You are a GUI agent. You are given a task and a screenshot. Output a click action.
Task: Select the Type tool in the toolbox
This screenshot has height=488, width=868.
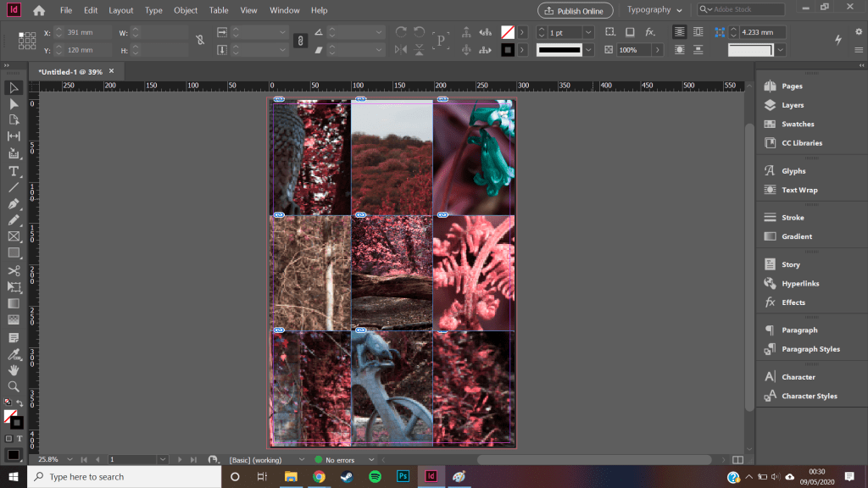point(14,170)
